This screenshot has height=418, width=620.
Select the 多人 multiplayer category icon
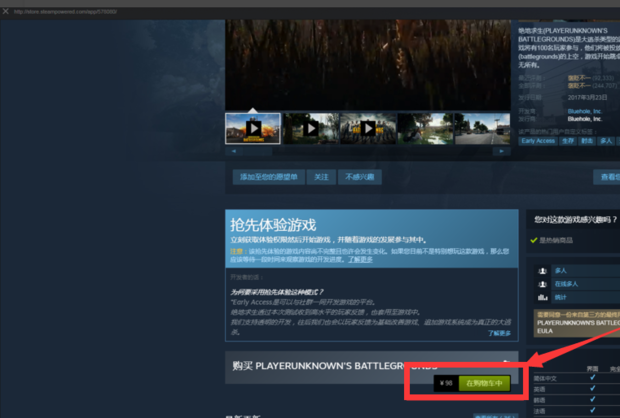[542, 271]
